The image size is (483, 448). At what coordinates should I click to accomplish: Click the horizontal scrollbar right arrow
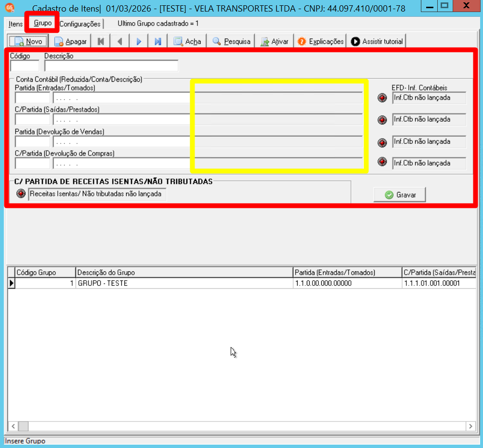[x=470, y=426]
